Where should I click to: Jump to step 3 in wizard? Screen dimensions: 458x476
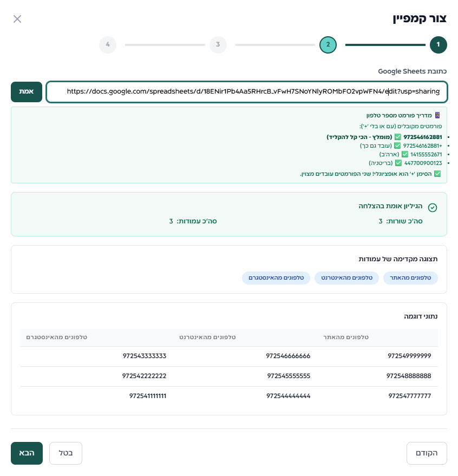click(x=218, y=45)
